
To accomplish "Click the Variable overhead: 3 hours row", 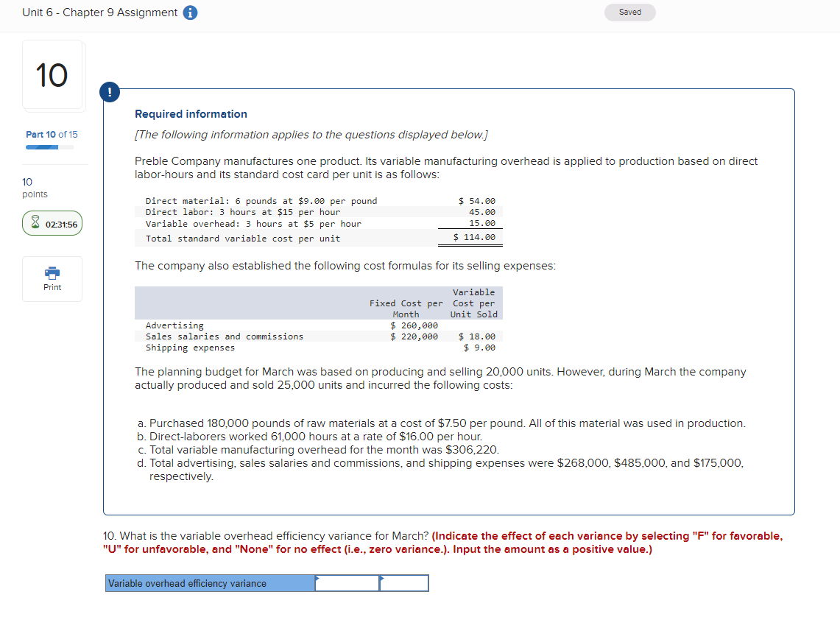I will click(x=253, y=224).
